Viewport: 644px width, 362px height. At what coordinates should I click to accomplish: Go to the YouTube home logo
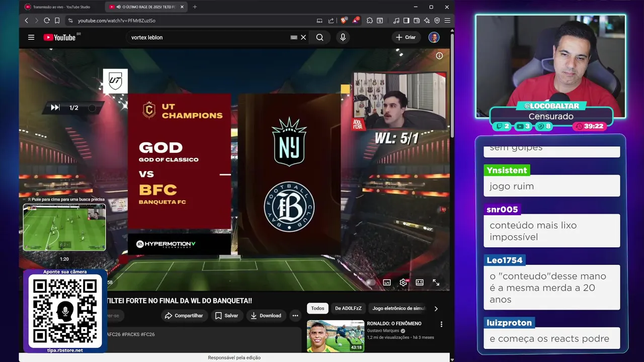pyautogui.click(x=59, y=37)
